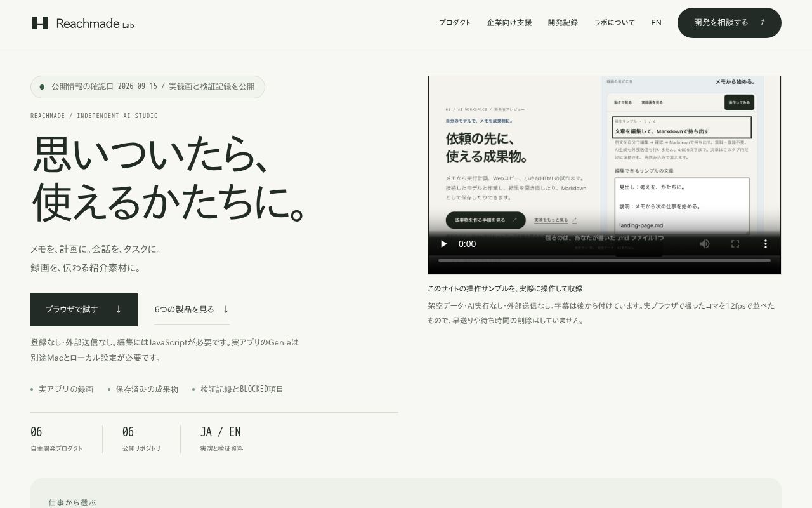Image resolution: width=812 pixels, height=508 pixels.
Task: Enter fullscreen on the video
Action: point(735,244)
